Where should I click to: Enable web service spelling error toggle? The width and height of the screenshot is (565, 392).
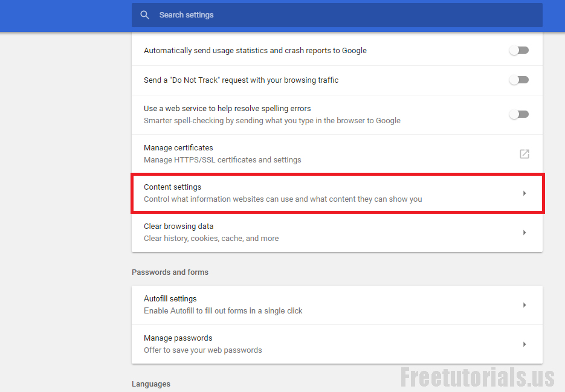(518, 114)
